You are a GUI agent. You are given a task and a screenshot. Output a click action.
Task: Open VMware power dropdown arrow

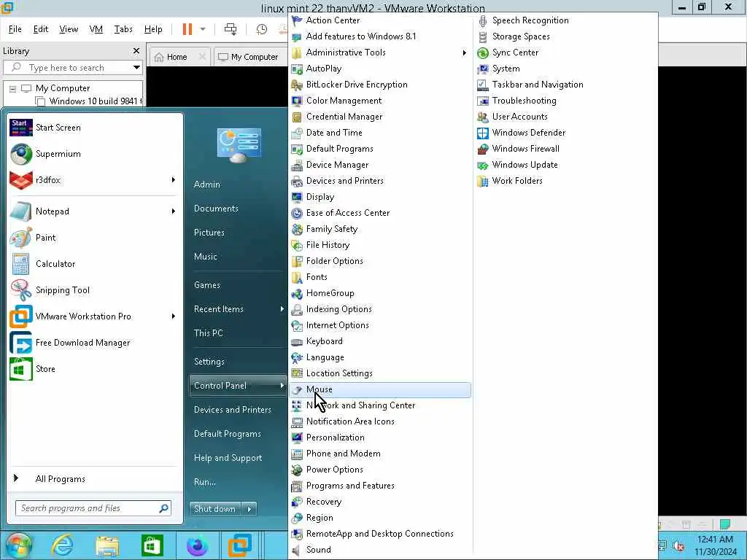pos(203,29)
